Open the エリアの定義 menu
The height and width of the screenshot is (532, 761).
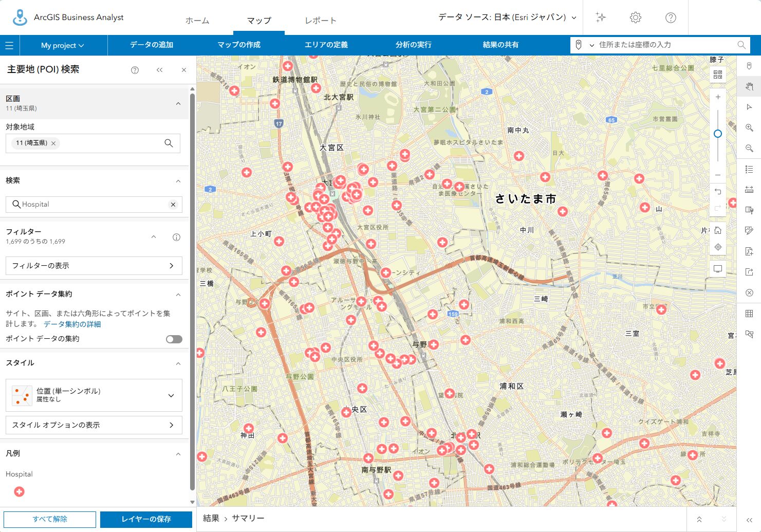[x=326, y=45]
